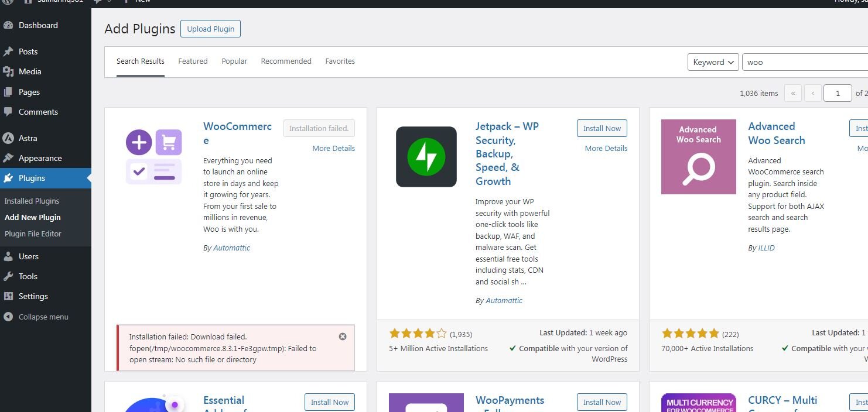
Task: Click the Advanced Woo Search star rating
Action: coord(690,334)
